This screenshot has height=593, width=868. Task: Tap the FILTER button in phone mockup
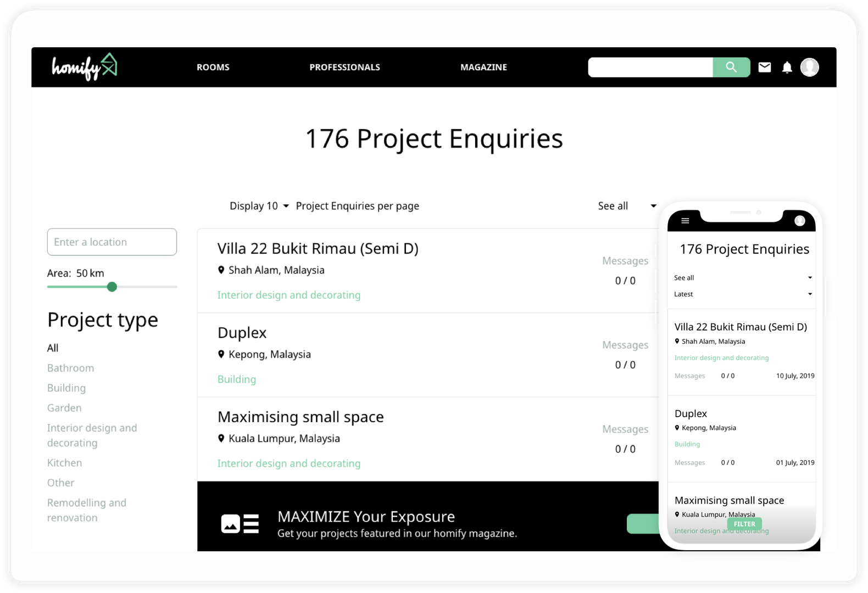pos(744,524)
